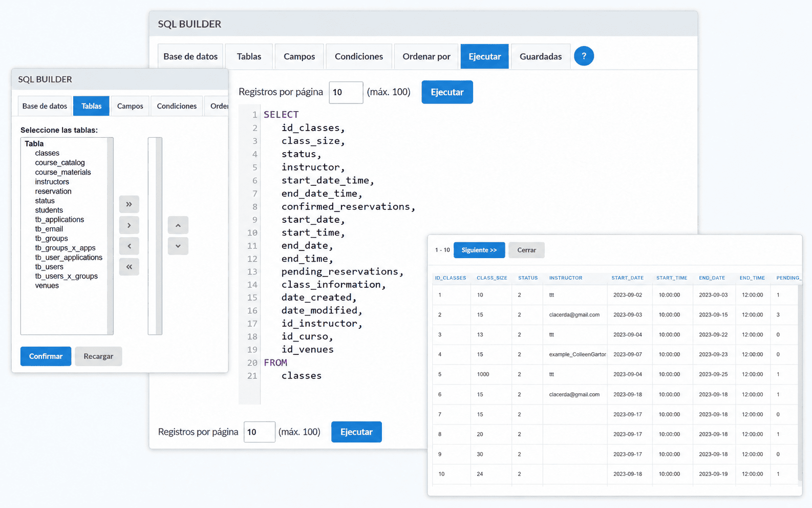This screenshot has width=812, height=508.
Task: Click the Recargar button
Action: tap(98, 356)
